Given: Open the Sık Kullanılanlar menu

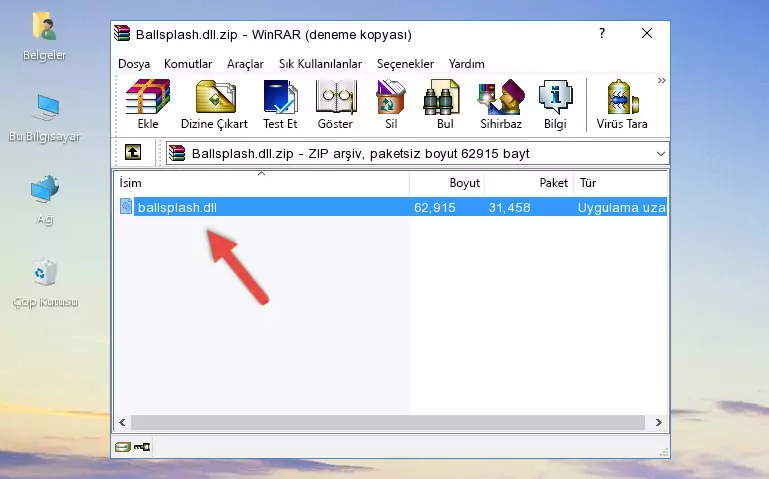Looking at the screenshot, I should tap(320, 64).
